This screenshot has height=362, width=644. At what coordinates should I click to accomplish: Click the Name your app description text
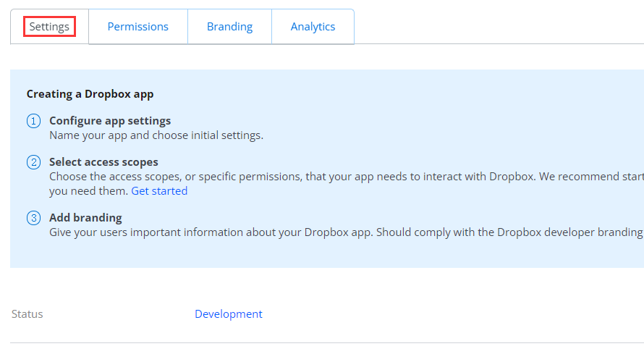pos(156,135)
